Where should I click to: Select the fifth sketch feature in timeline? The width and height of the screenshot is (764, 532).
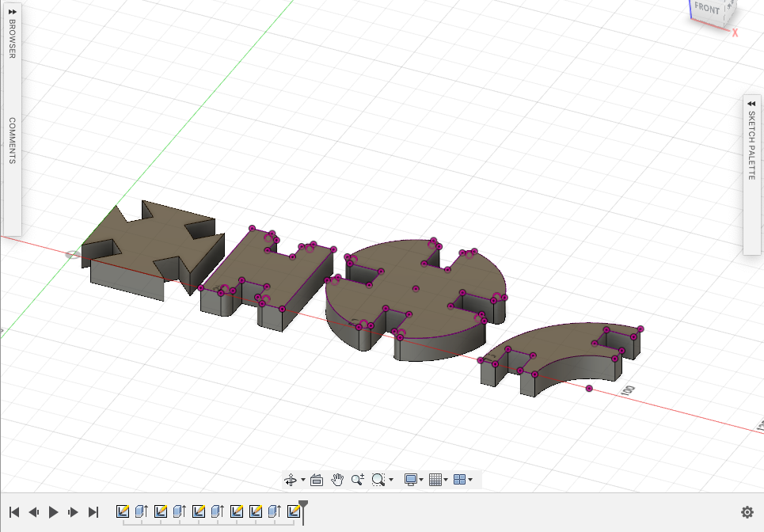pos(255,511)
